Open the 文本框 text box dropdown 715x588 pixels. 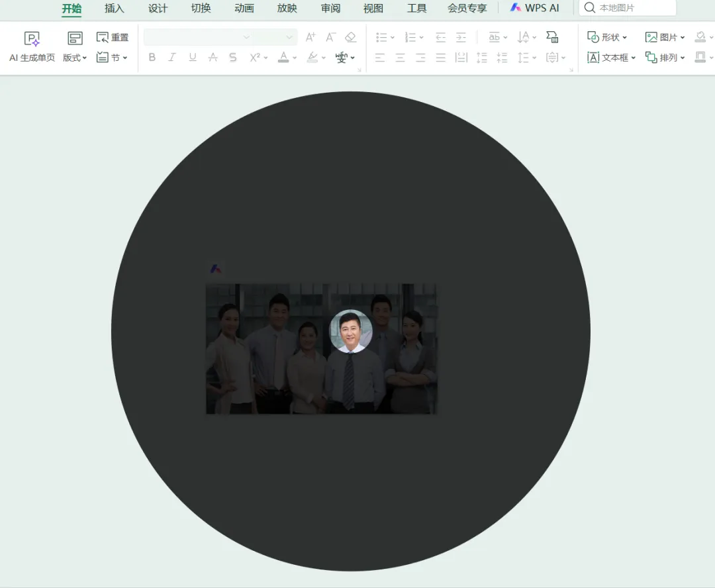pyautogui.click(x=611, y=58)
